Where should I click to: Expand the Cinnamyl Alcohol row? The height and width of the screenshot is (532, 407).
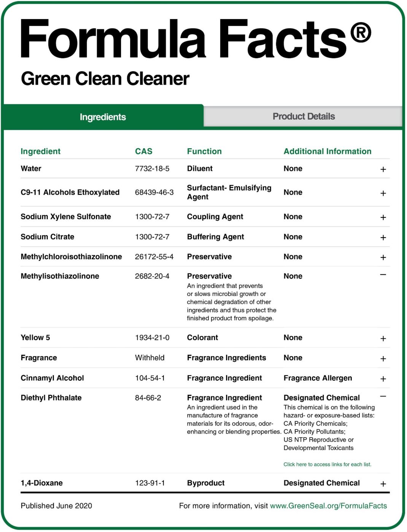383,379
